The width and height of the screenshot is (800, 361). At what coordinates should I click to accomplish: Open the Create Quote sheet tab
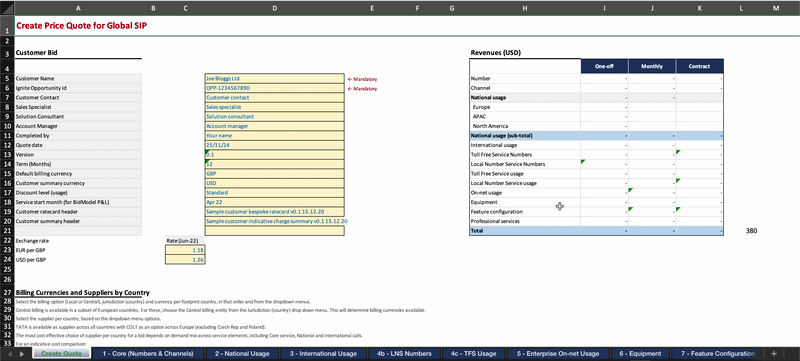coord(61,353)
